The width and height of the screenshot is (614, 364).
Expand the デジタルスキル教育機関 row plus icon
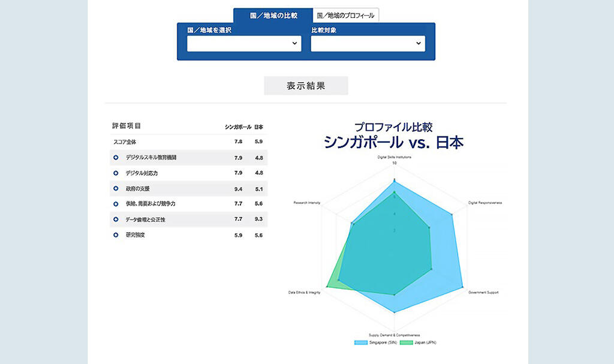(x=116, y=158)
